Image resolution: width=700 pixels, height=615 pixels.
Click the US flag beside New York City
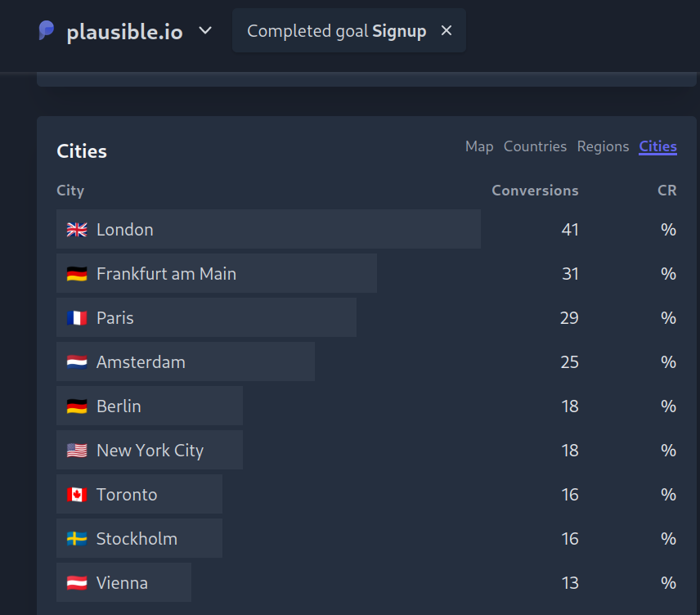coord(76,450)
